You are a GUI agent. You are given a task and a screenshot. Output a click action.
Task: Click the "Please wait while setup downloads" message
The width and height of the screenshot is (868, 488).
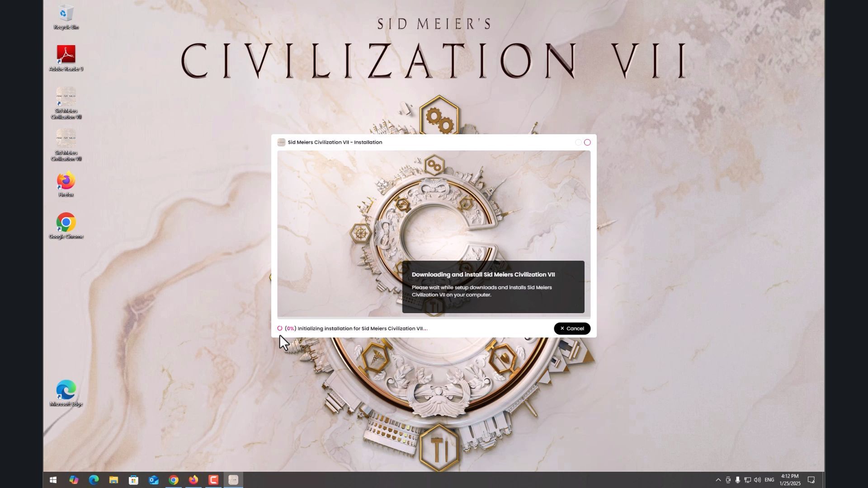482,291
